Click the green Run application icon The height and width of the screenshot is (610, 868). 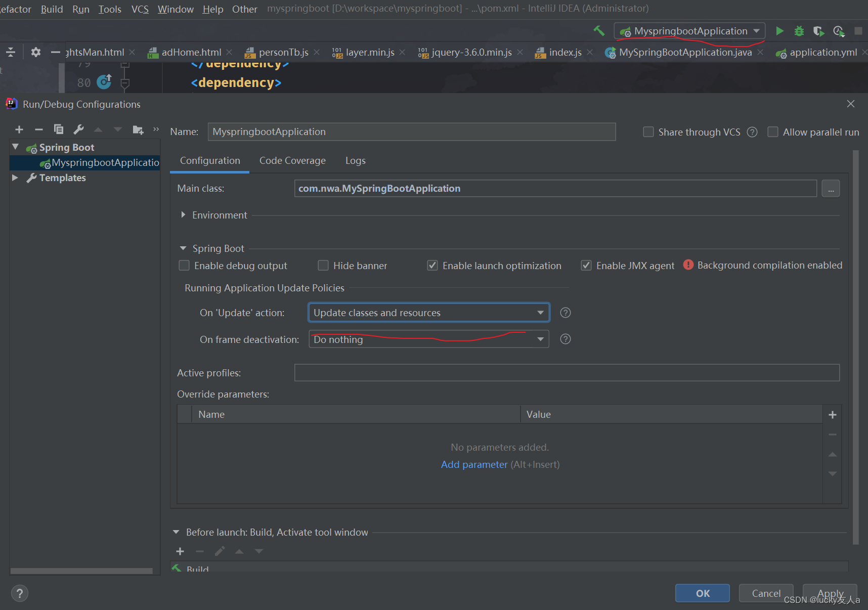(x=779, y=31)
